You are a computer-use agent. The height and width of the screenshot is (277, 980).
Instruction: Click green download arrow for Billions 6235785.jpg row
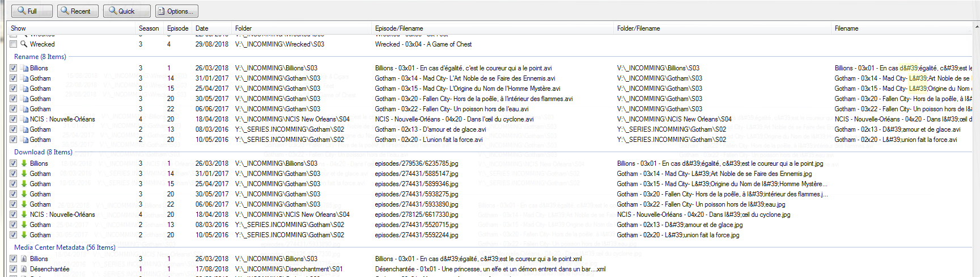(24, 163)
